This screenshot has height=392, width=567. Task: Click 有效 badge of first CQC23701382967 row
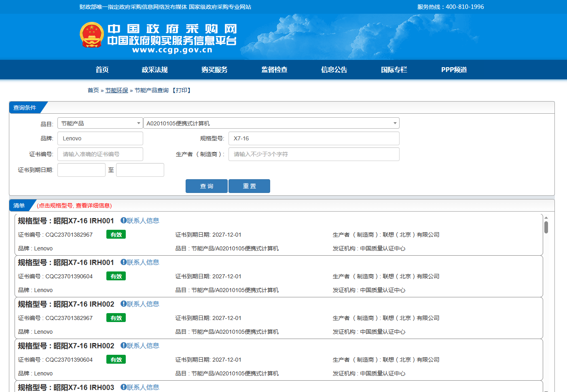click(x=116, y=235)
